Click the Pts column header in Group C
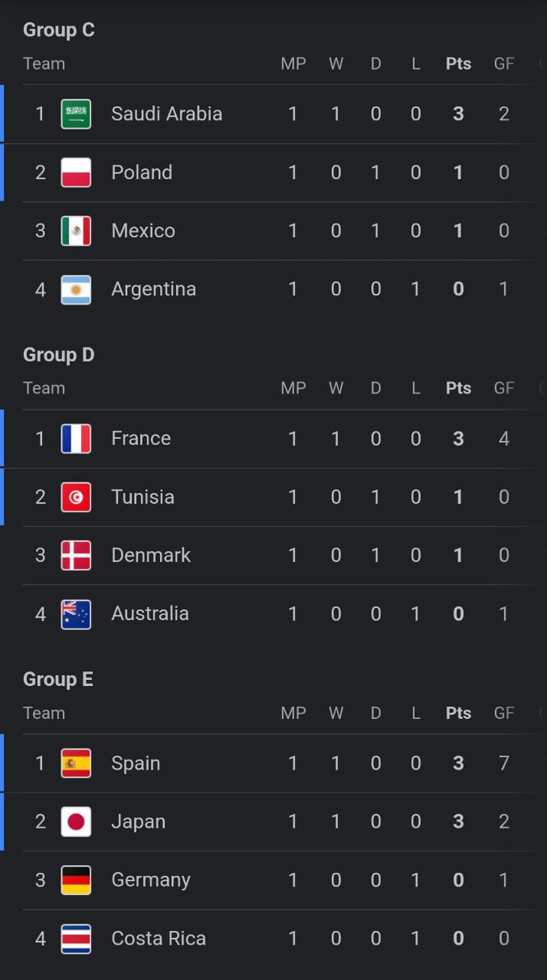 tap(458, 64)
